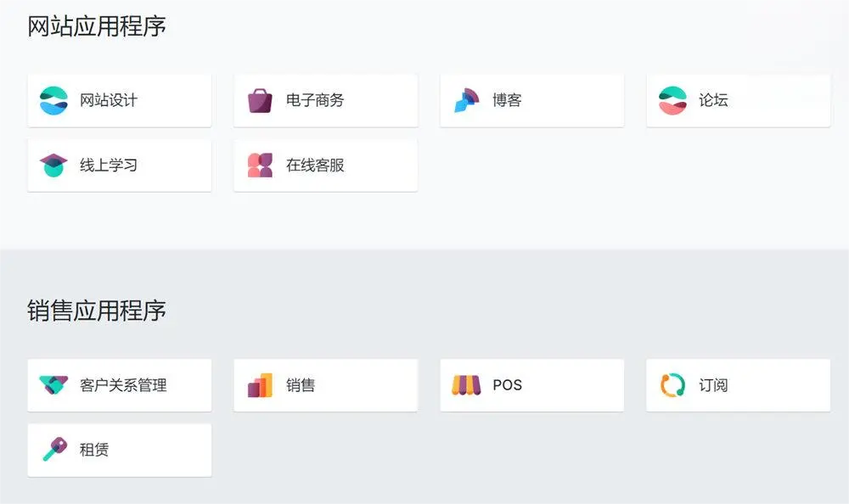
Task: Open the 在线客服 text link
Action: [x=315, y=165]
